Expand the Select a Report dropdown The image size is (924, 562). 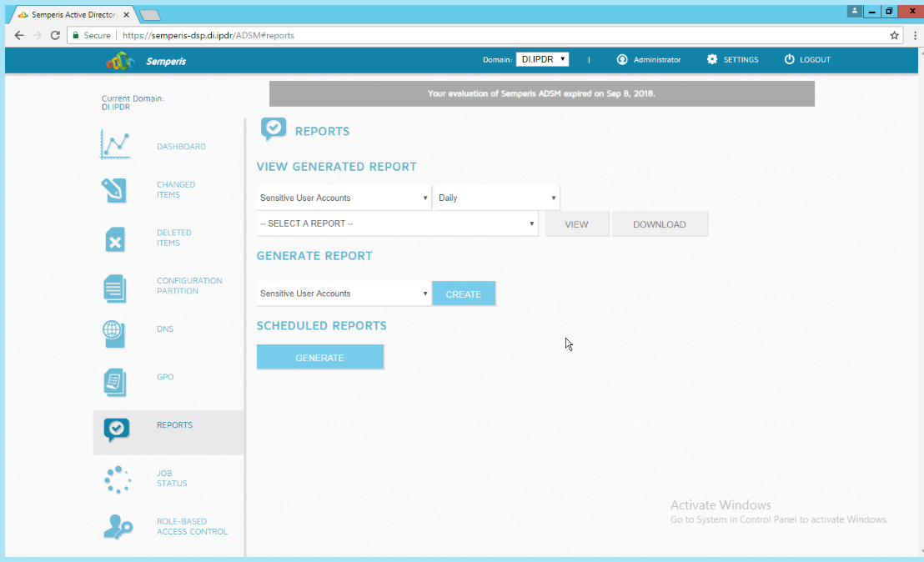397,224
